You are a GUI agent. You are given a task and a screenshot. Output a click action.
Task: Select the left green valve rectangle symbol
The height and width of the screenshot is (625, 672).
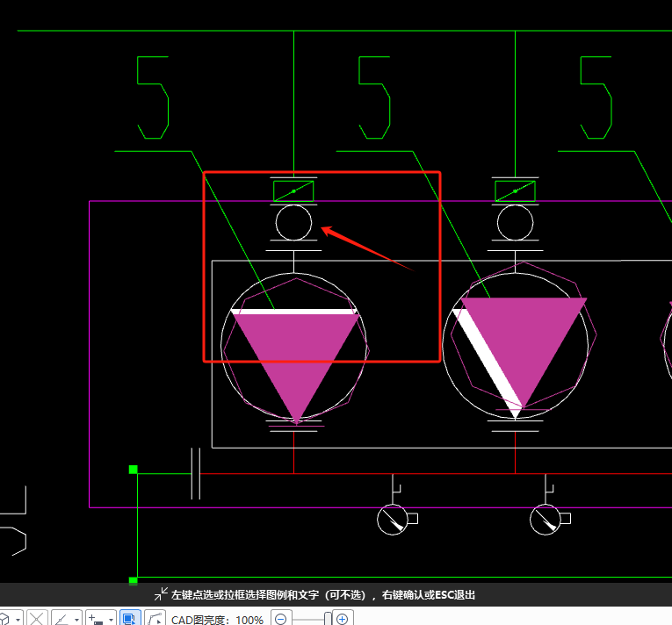click(x=293, y=191)
